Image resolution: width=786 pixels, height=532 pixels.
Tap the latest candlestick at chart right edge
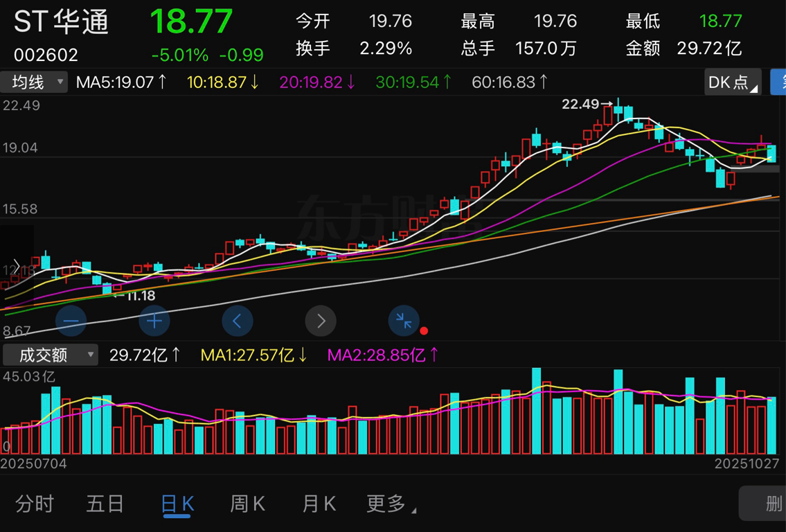coord(771,153)
